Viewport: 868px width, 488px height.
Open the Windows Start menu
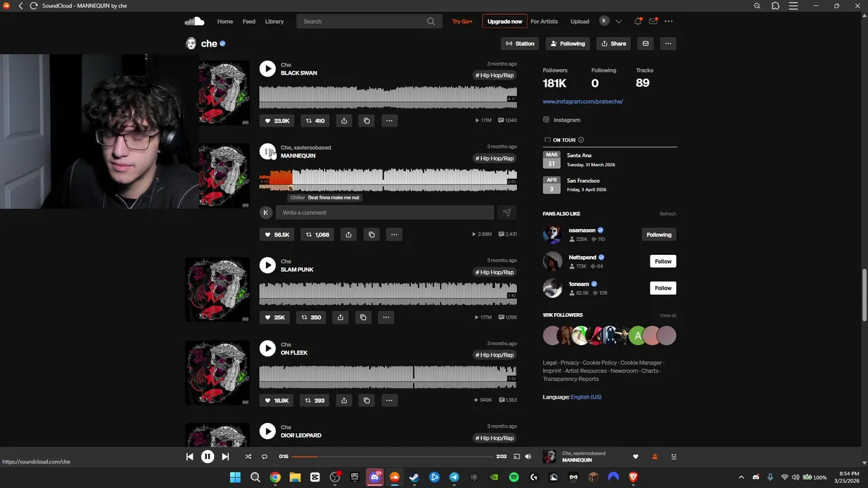coord(235,477)
